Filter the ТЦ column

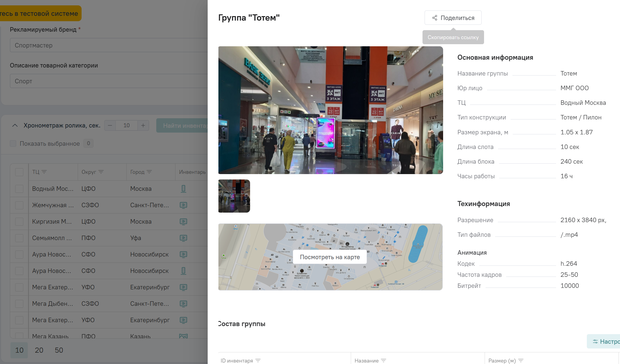point(44,172)
